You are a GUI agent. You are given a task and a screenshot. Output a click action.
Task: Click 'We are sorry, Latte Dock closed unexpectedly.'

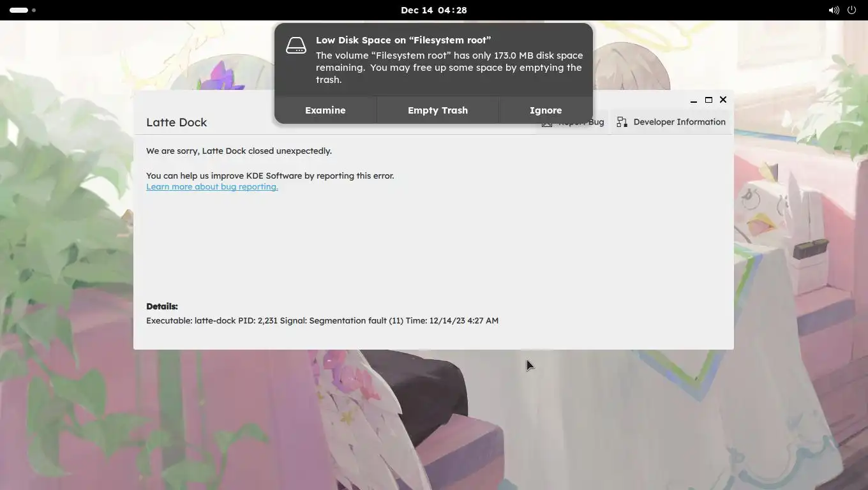click(239, 151)
